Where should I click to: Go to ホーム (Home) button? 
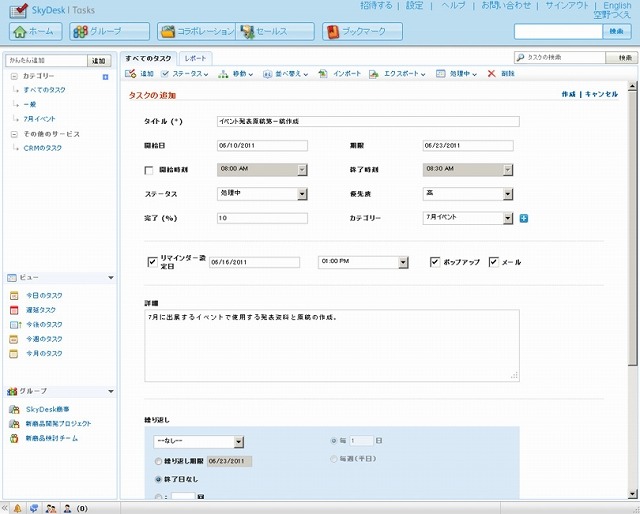coord(36,31)
